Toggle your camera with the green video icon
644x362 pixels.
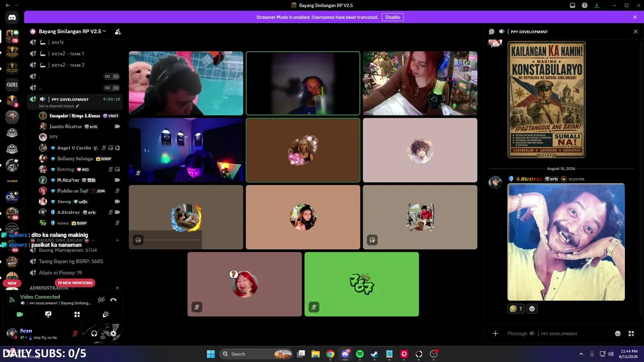(20, 314)
